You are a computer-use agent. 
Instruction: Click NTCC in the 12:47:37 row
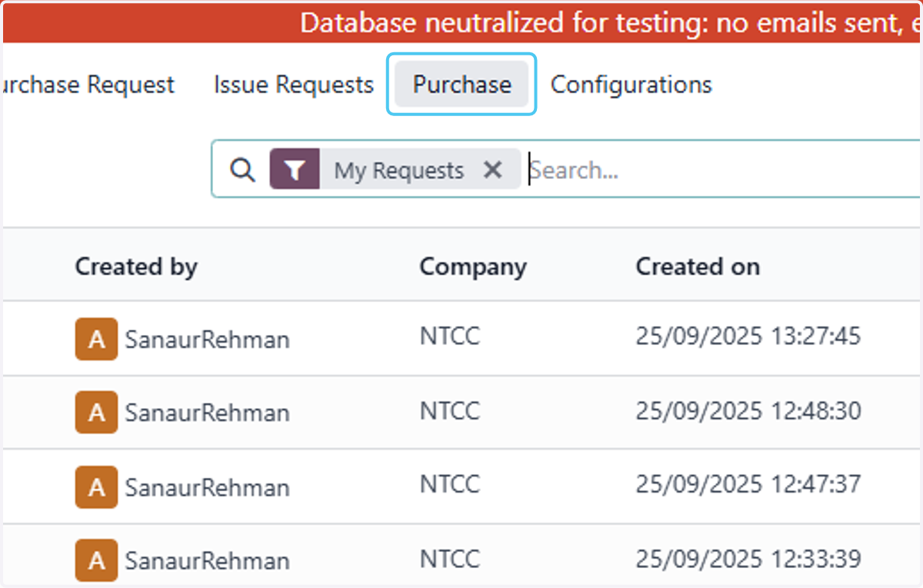[450, 484]
